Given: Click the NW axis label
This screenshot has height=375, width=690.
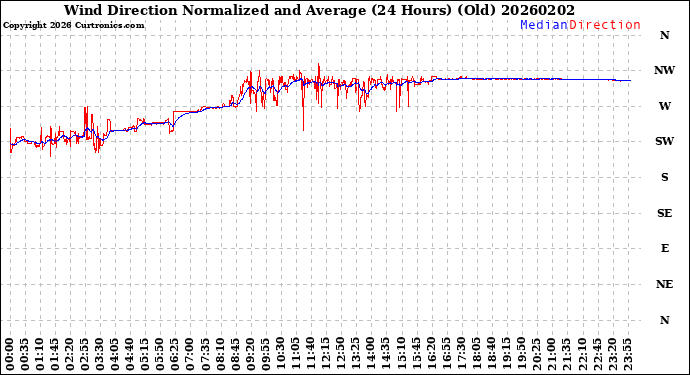Looking at the screenshot, I should coord(664,70).
